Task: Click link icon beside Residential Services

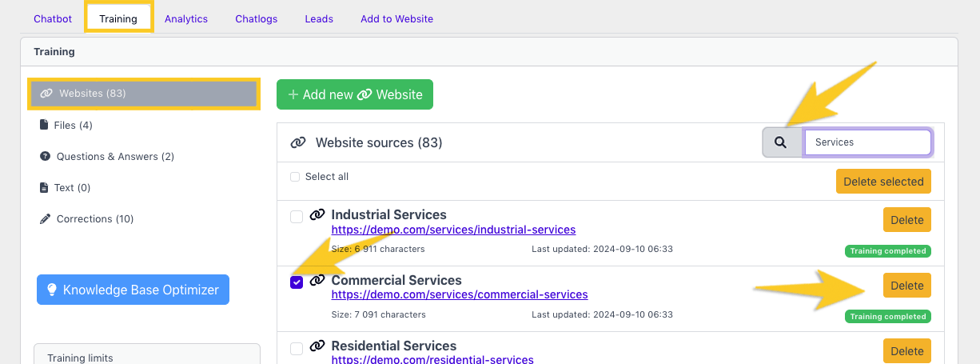Action: 317,346
